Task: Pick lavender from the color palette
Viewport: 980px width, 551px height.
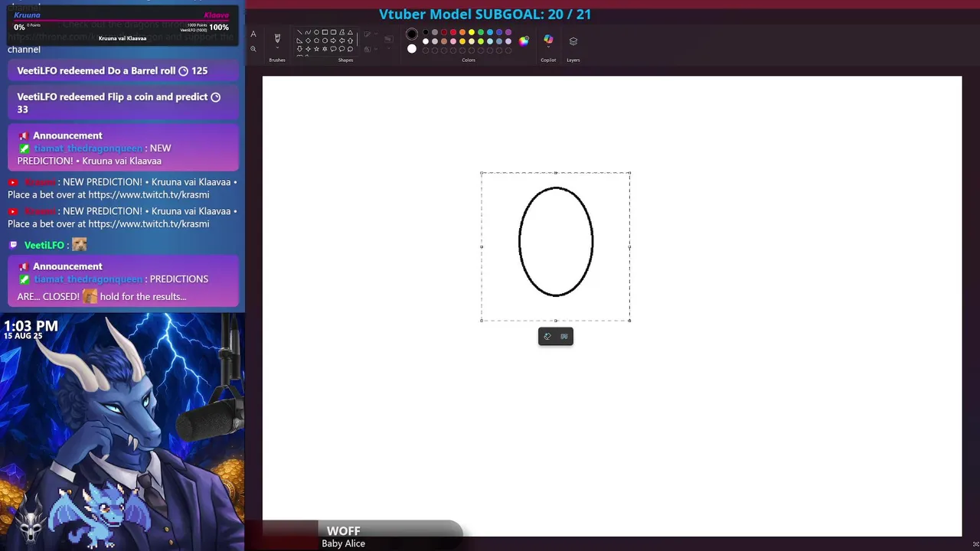Action: [x=508, y=41]
